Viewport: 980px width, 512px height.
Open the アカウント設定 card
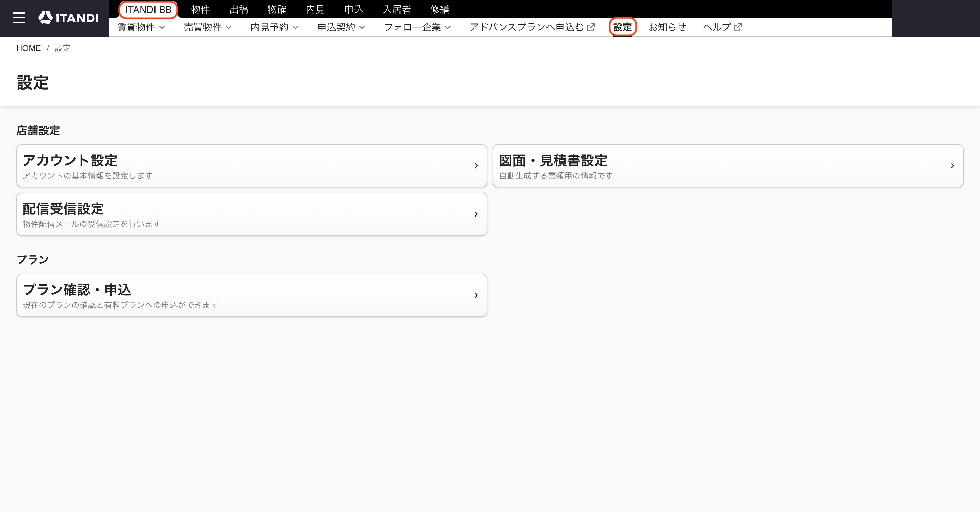(x=251, y=166)
